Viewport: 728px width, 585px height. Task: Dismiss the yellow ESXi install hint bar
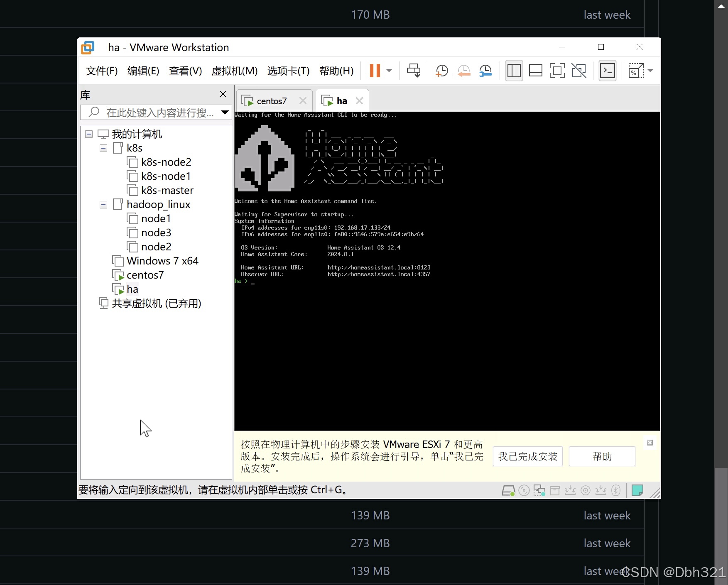click(650, 443)
